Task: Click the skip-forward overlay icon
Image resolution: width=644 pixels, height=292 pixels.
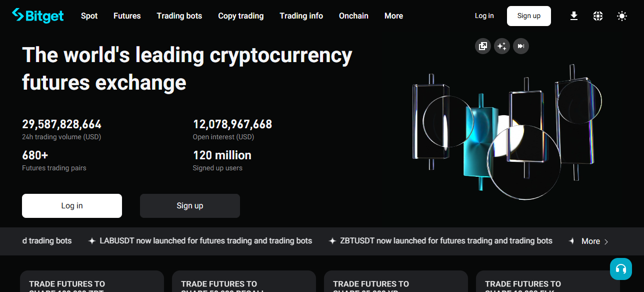Action: (x=521, y=47)
